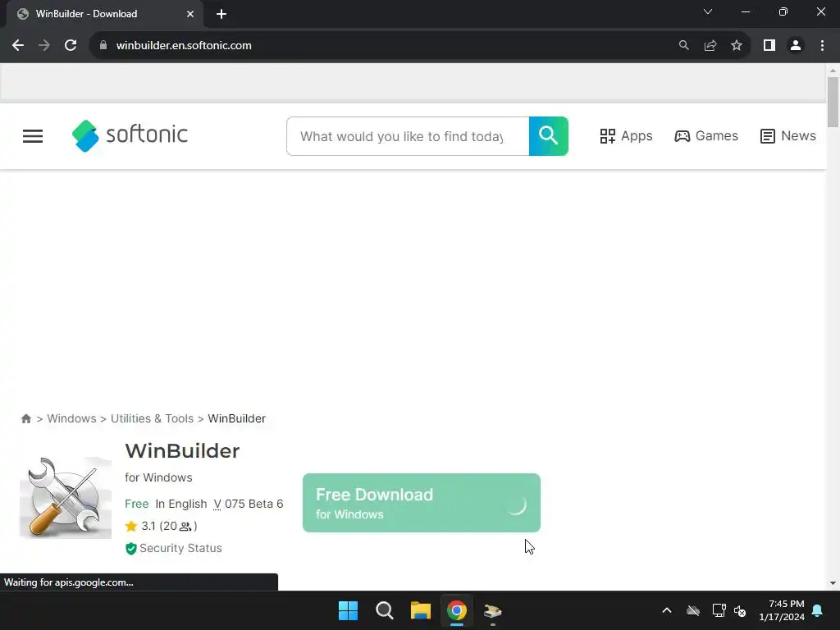Click the address bar URL
The image size is (840, 630).
(184, 46)
